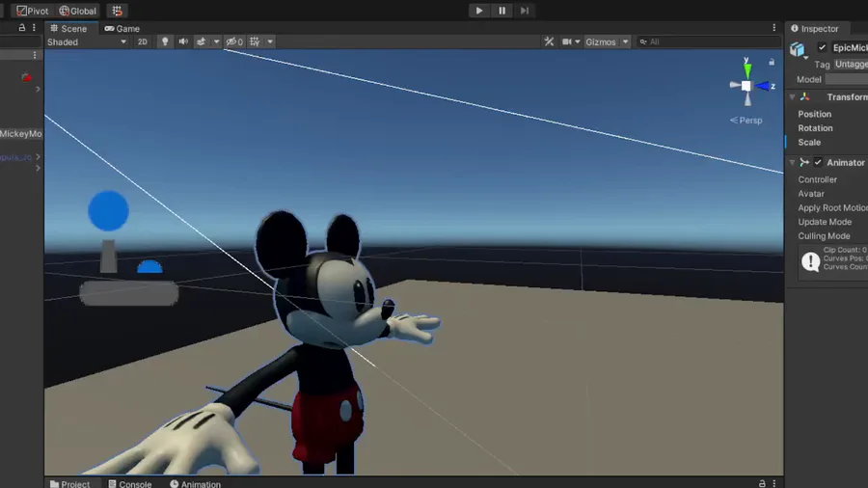Viewport: 868px width, 488px height.
Task: Click the Apply Root Motion label
Action: click(x=832, y=207)
